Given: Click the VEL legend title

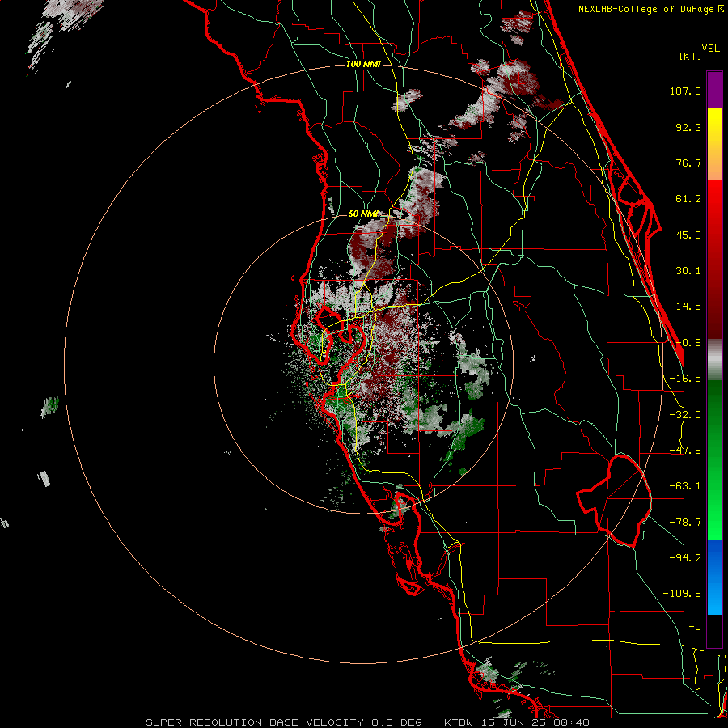Looking at the screenshot, I should [x=711, y=49].
